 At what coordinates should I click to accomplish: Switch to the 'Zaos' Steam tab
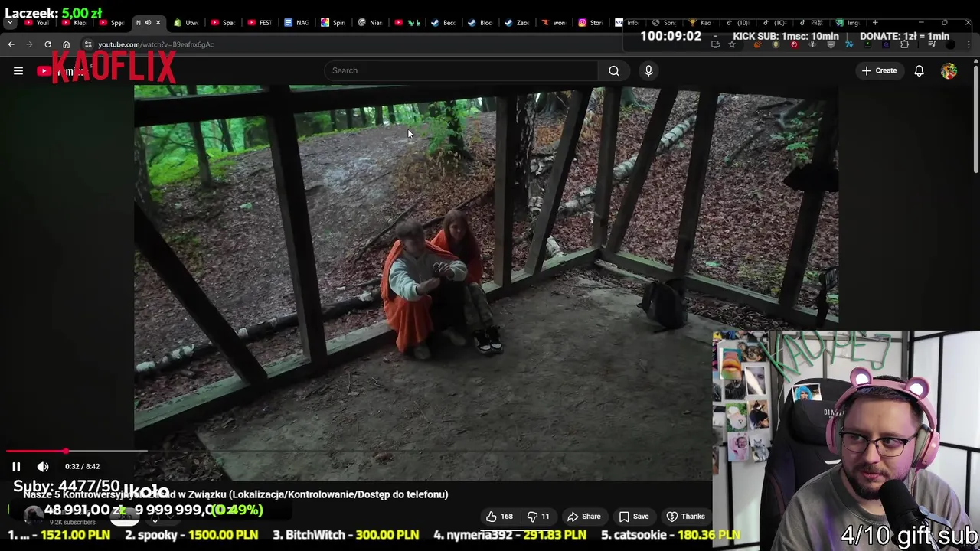tap(518, 23)
